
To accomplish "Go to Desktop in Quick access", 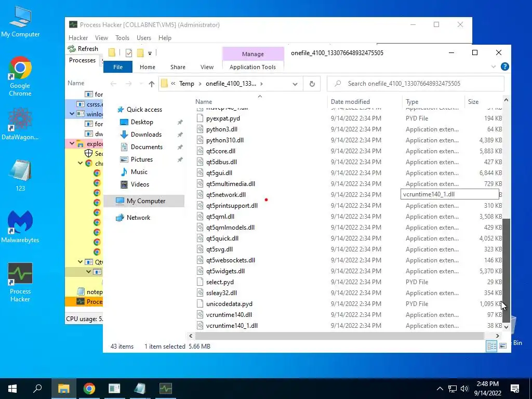I will click(142, 122).
